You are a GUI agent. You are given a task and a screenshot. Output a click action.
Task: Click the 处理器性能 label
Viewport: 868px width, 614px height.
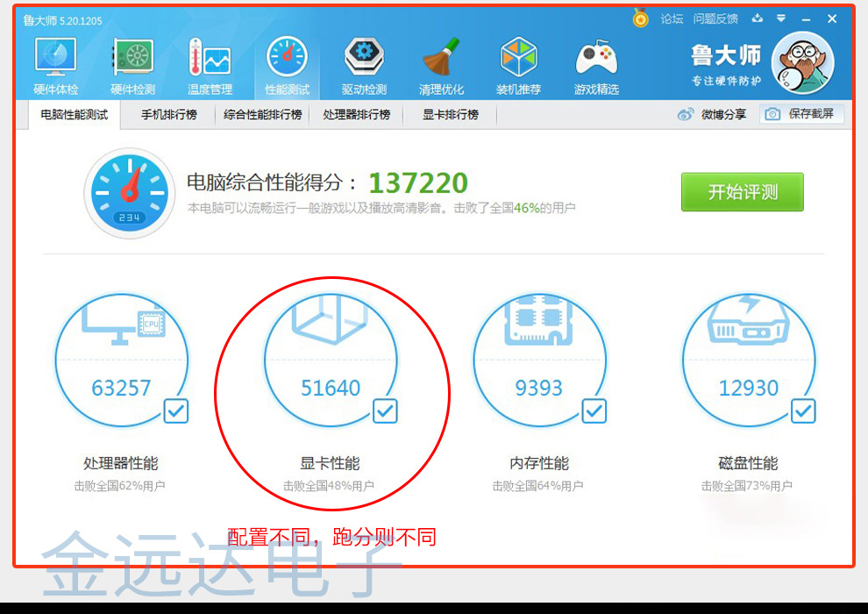point(121,463)
